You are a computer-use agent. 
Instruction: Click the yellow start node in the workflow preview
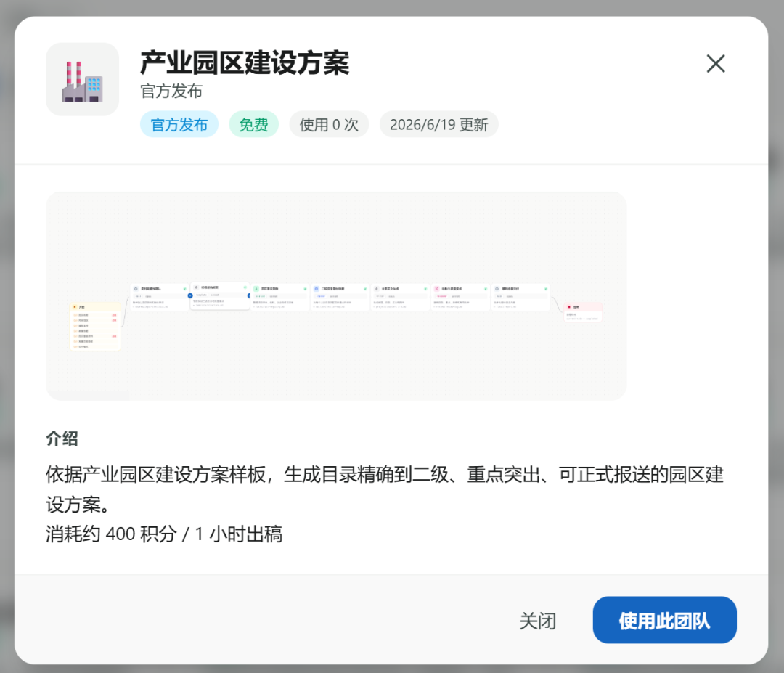tap(95, 327)
